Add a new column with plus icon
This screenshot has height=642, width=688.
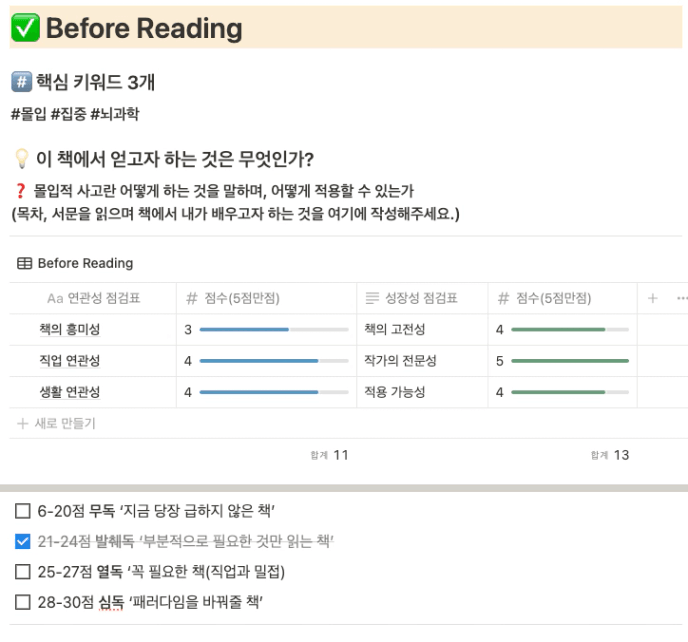[x=652, y=298]
